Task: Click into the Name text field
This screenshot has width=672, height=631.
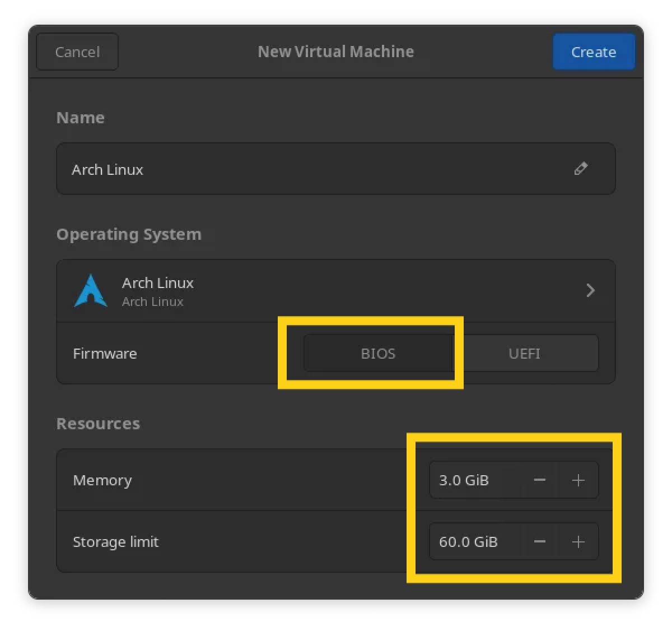Action: 314,169
